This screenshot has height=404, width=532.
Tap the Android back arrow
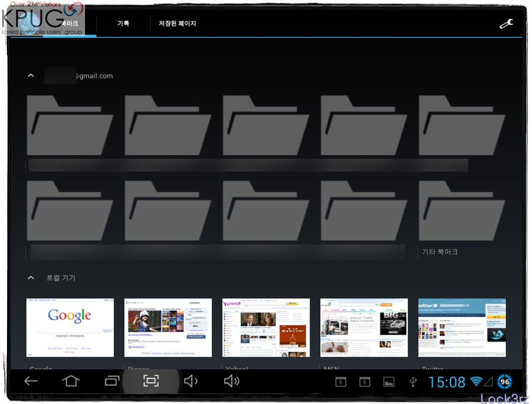(31, 381)
